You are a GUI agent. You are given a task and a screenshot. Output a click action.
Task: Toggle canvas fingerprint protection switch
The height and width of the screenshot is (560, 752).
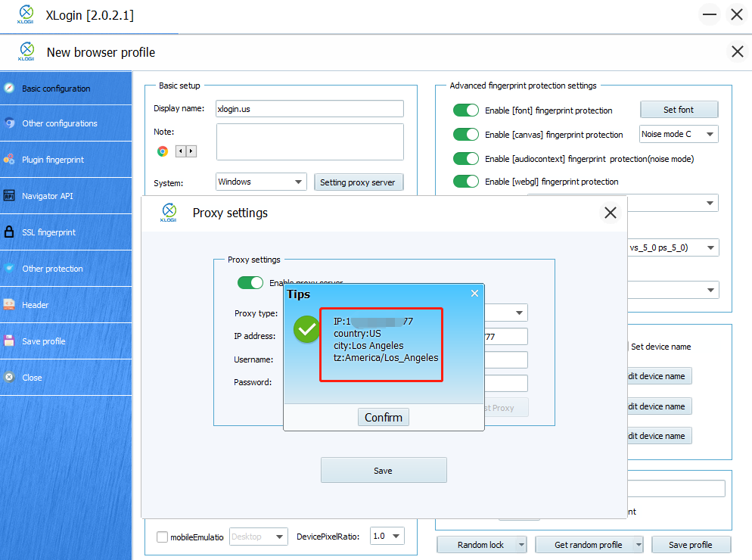[x=466, y=135]
